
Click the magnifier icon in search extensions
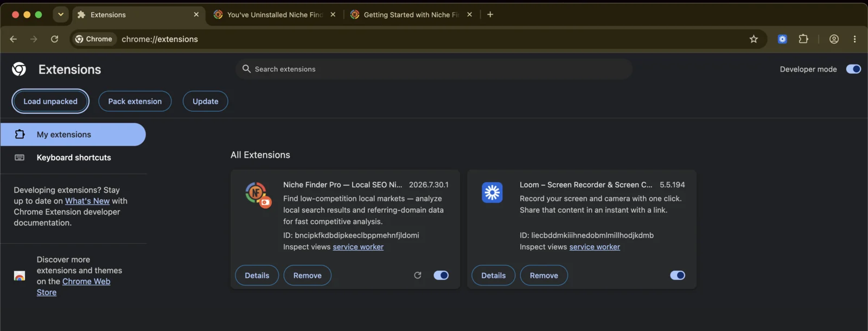click(x=246, y=69)
